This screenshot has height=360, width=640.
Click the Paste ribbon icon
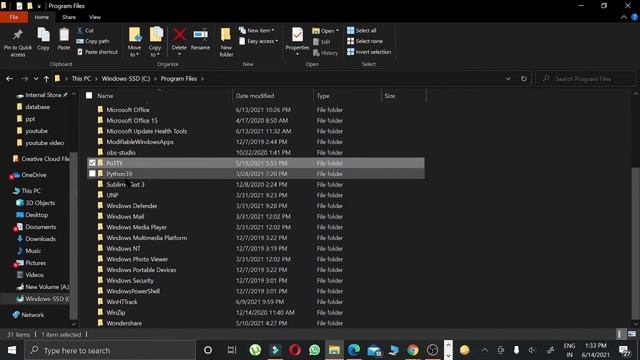click(64, 40)
